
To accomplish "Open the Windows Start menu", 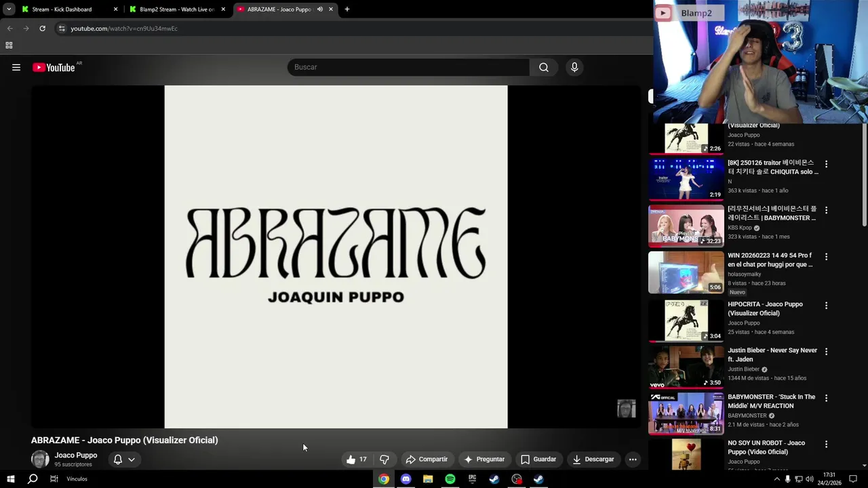I will tap(10, 479).
